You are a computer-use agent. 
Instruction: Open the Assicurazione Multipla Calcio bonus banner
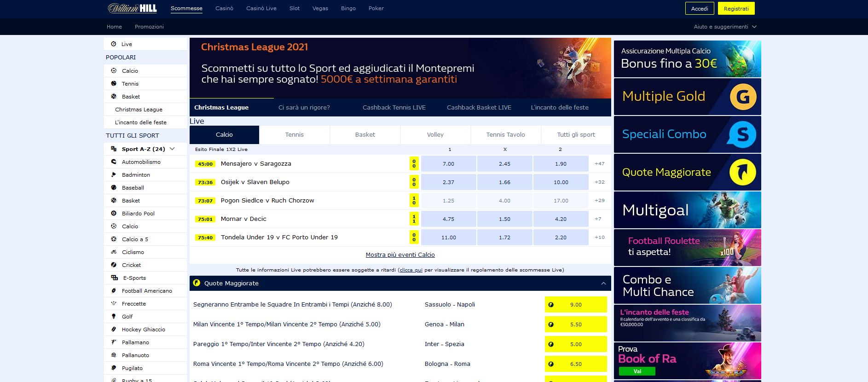pyautogui.click(x=687, y=59)
